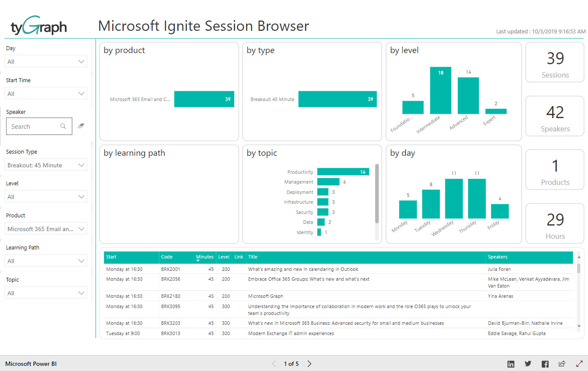Image resolution: width=588 pixels, height=371 pixels.
Task: Go to next report page arrow
Action: pyautogui.click(x=309, y=364)
